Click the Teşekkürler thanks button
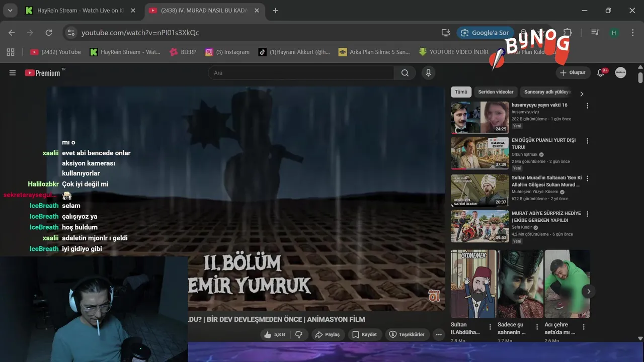This screenshot has width=644, height=362. (x=407, y=334)
